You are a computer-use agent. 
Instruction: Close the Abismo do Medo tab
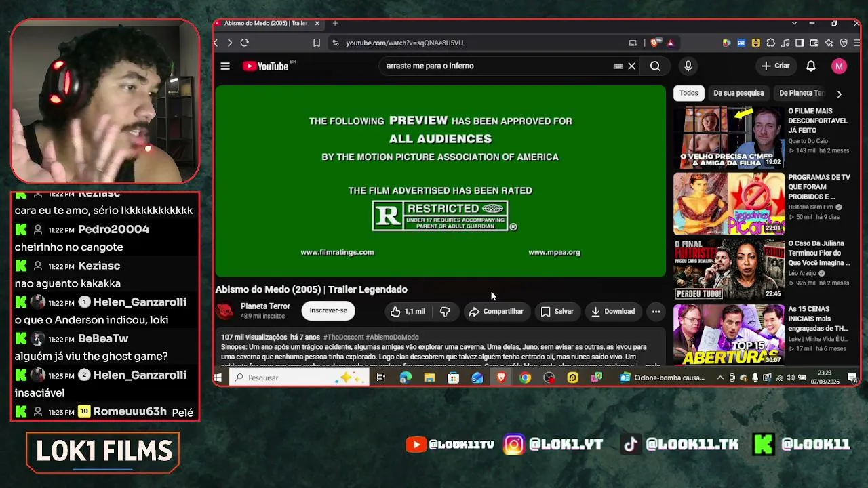[x=317, y=23]
